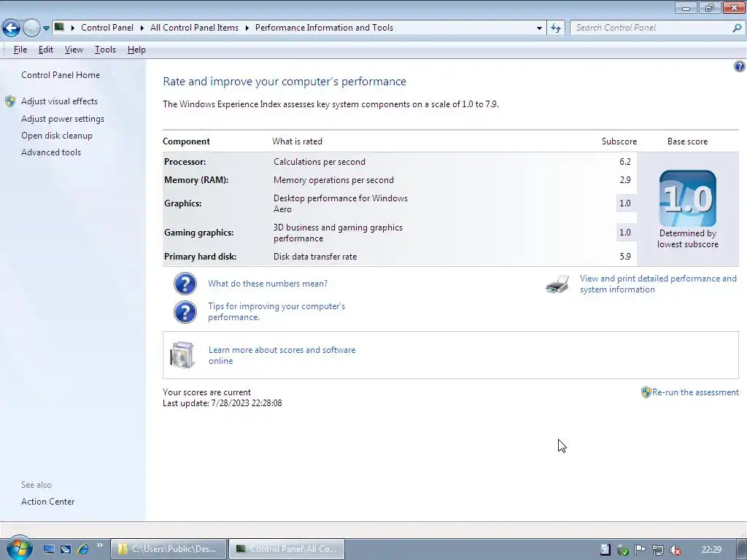Open the View menu

coord(74,50)
